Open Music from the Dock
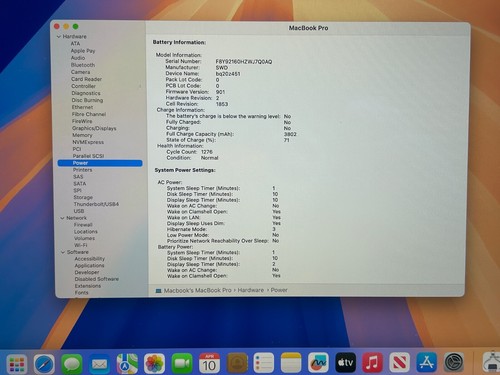Screen dimensions: 500x375 372,362
